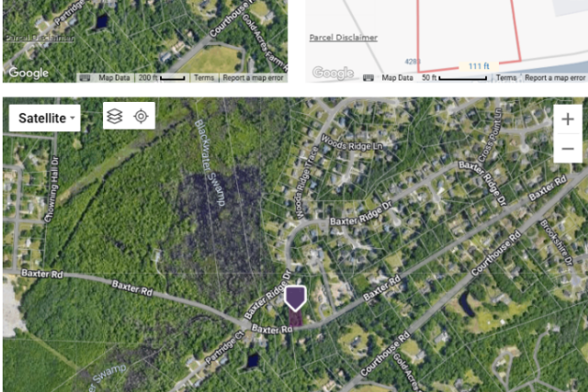Click Map Data on the parcel map
The height and width of the screenshot is (392, 588).
[397, 78]
